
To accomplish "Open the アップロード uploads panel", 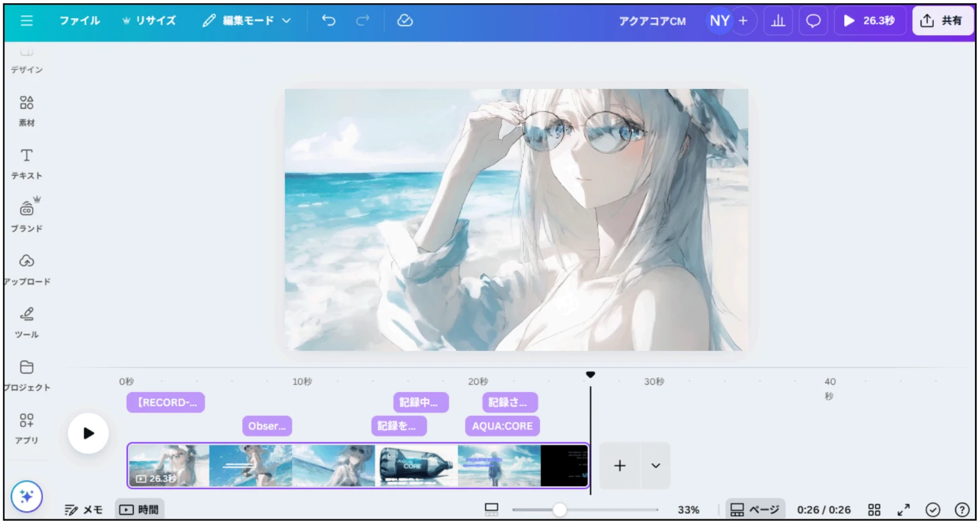I will tap(26, 270).
